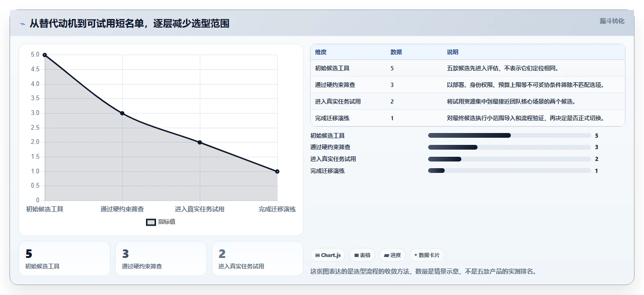
Task: Open the data card showing 5 初始候选工具
Action: pyautogui.click(x=64, y=258)
